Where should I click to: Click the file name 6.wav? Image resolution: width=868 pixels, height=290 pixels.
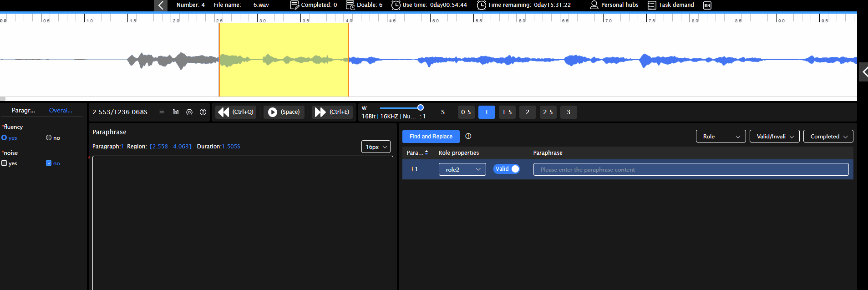[261, 5]
